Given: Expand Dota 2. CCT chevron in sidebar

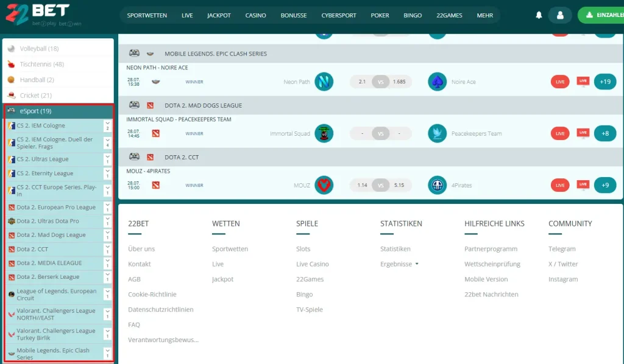Looking at the screenshot, I should pos(107,249).
